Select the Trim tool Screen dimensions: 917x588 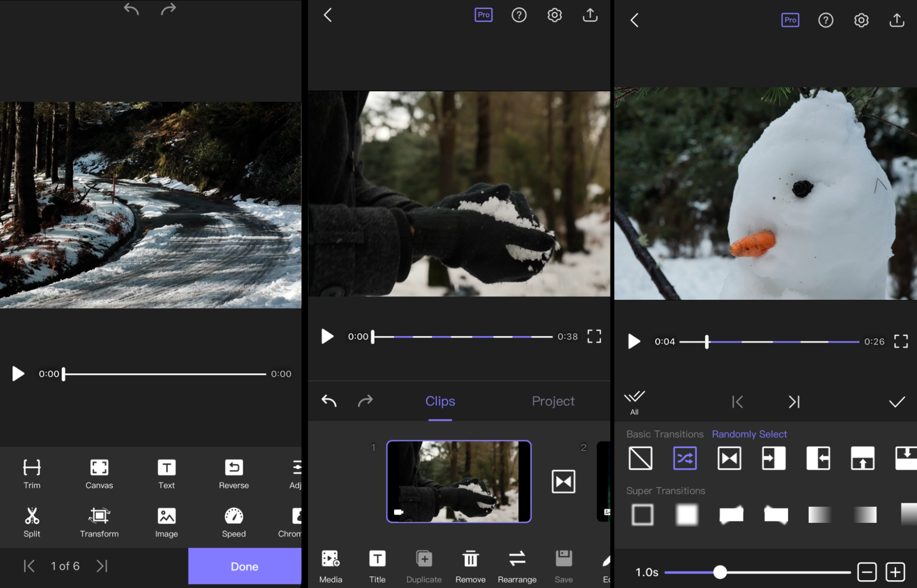click(x=32, y=473)
